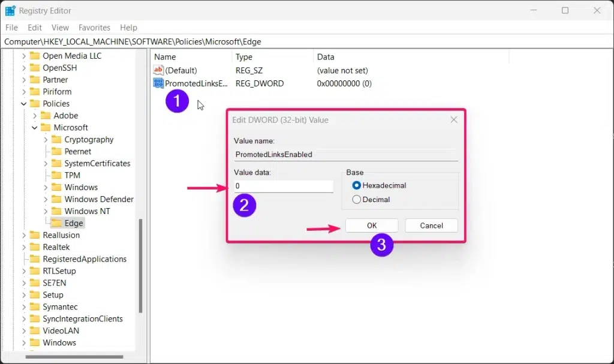Click the Windows NT folder icon
The width and height of the screenshot is (614, 364).
[x=56, y=211]
